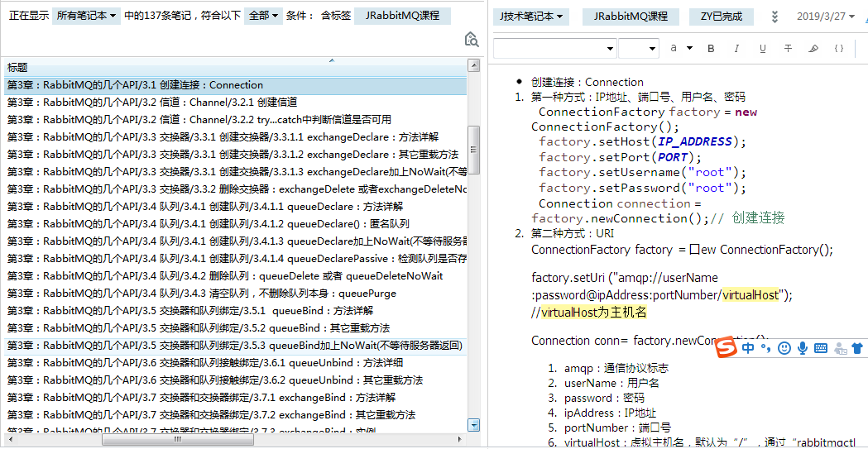
Task: Click the list's scroll-down arrow button
Action: [x=473, y=425]
